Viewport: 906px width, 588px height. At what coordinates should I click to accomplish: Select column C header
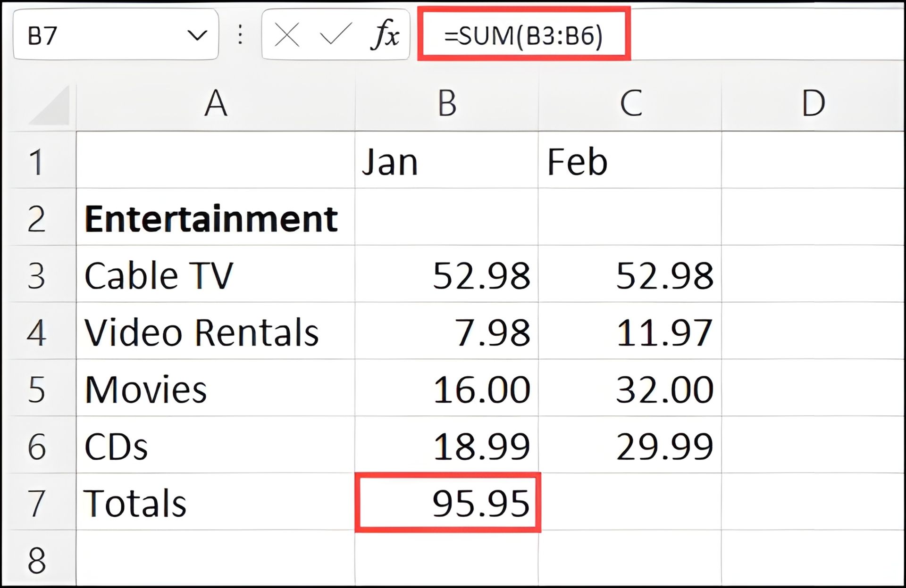(630, 103)
